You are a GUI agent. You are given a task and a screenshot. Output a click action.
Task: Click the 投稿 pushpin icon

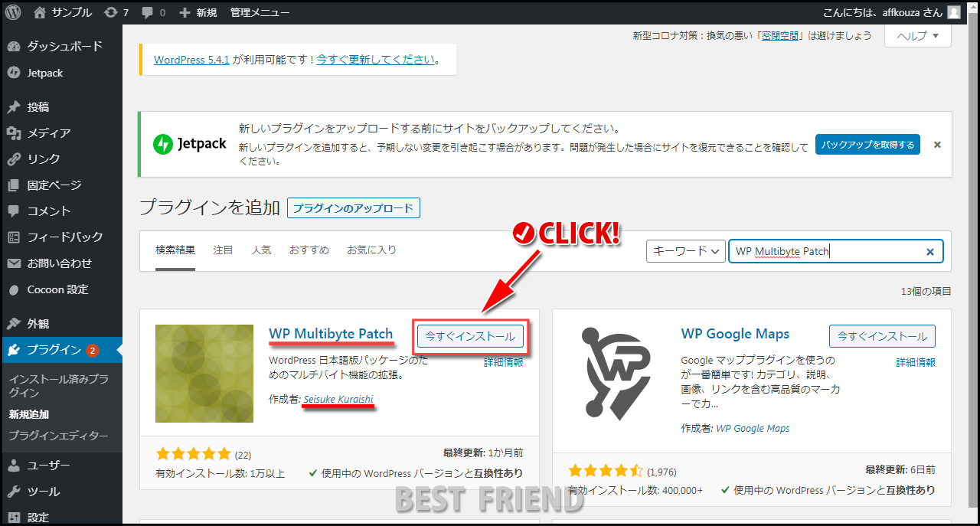point(14,107)
